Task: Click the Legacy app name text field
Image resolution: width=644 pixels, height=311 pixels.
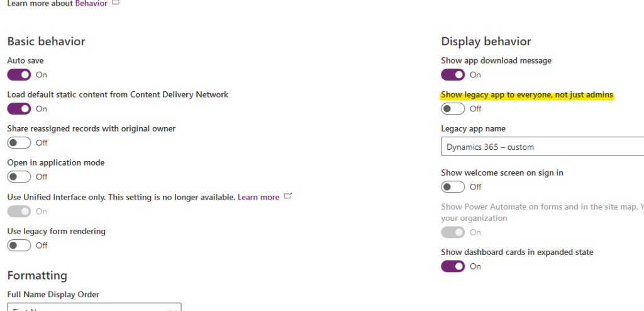Action: point(543,147)
